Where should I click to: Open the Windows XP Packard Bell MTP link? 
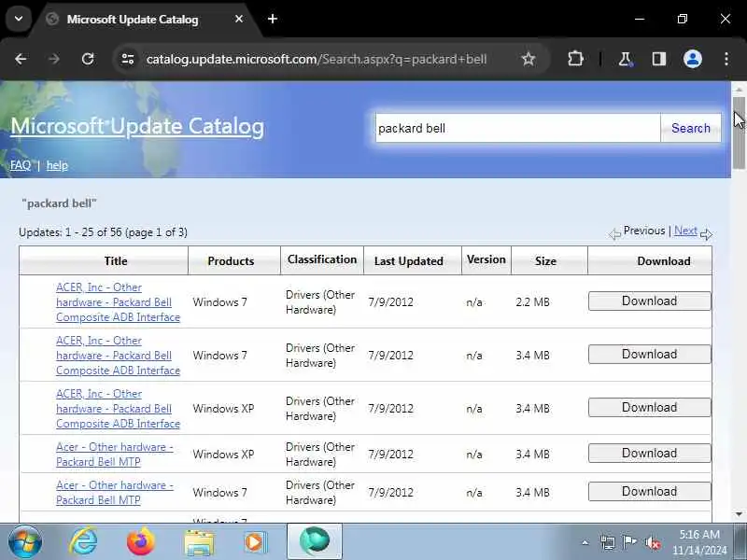pos(114,455)
